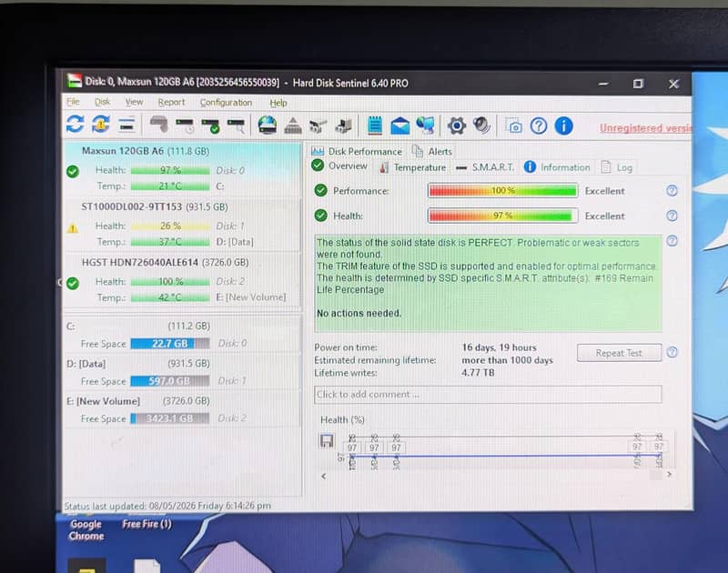Click the Health 97 % gradient bar
Viewport: 728px width, 573px height.
pos(502,216)
